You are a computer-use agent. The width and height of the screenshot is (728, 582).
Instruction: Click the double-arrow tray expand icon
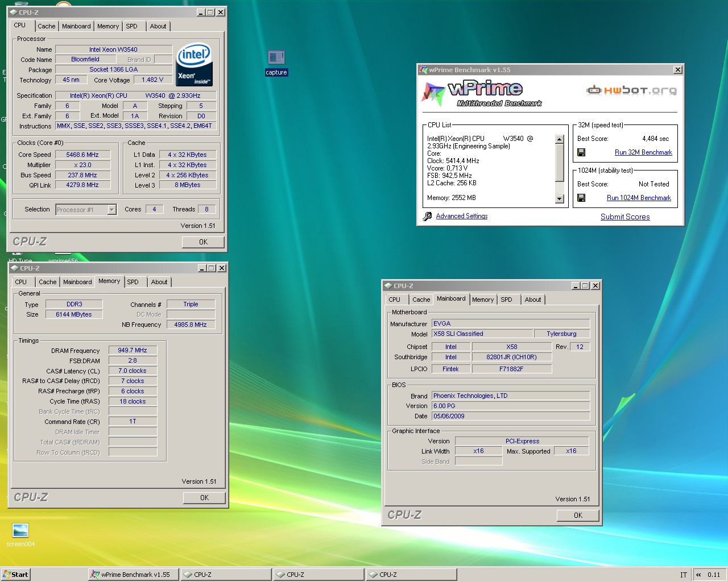click(698, 575)
